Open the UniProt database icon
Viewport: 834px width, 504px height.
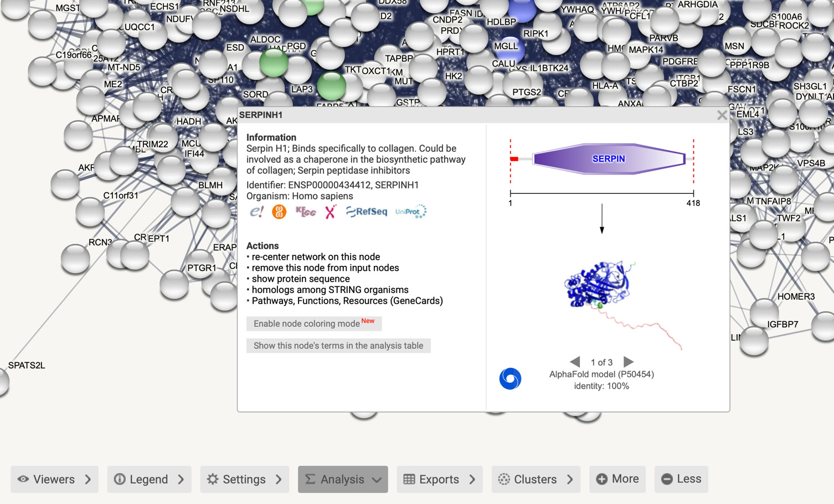pos(410,212)
